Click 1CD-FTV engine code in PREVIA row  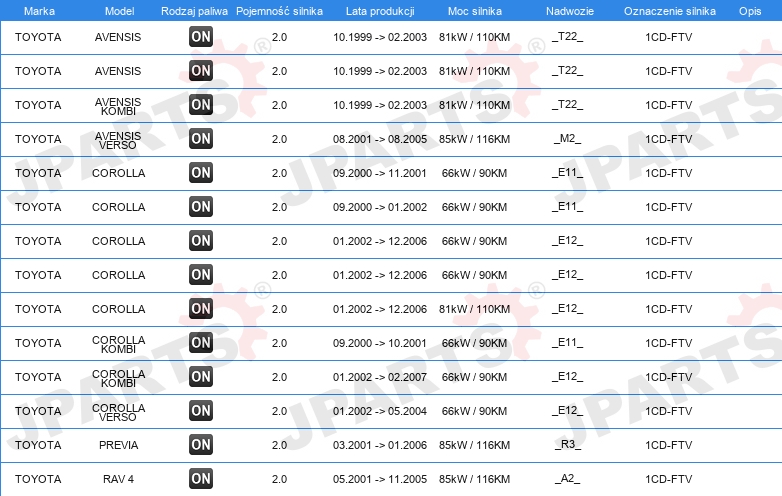[669, 445]
